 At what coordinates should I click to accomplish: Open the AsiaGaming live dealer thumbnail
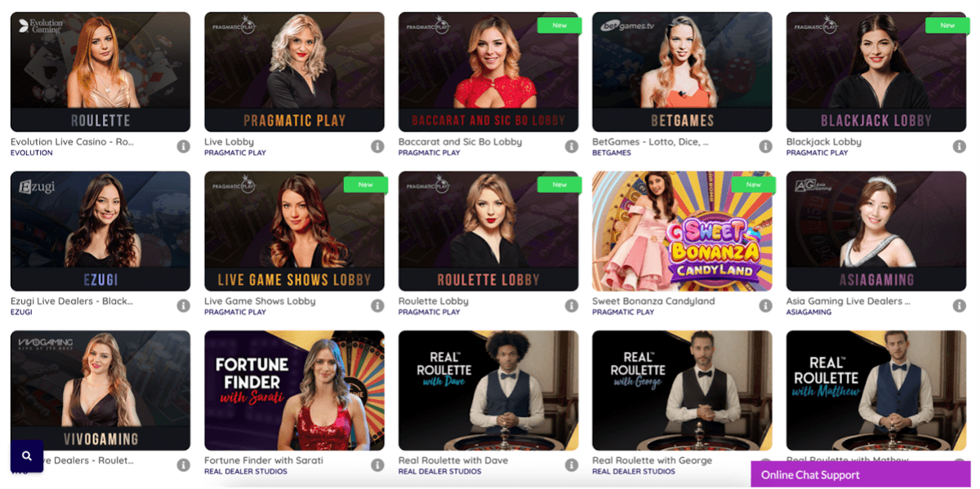[x=876, y=231]
